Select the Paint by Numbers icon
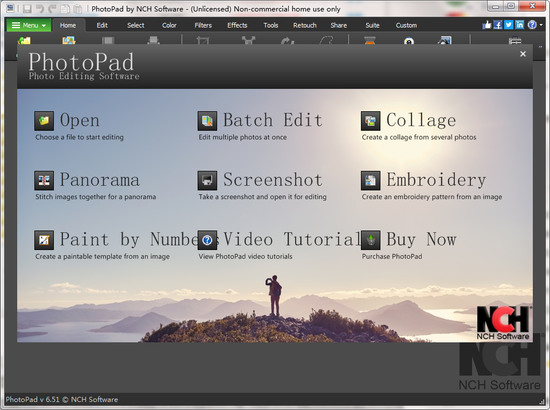The image size is (550, 410). pos(44,240)
